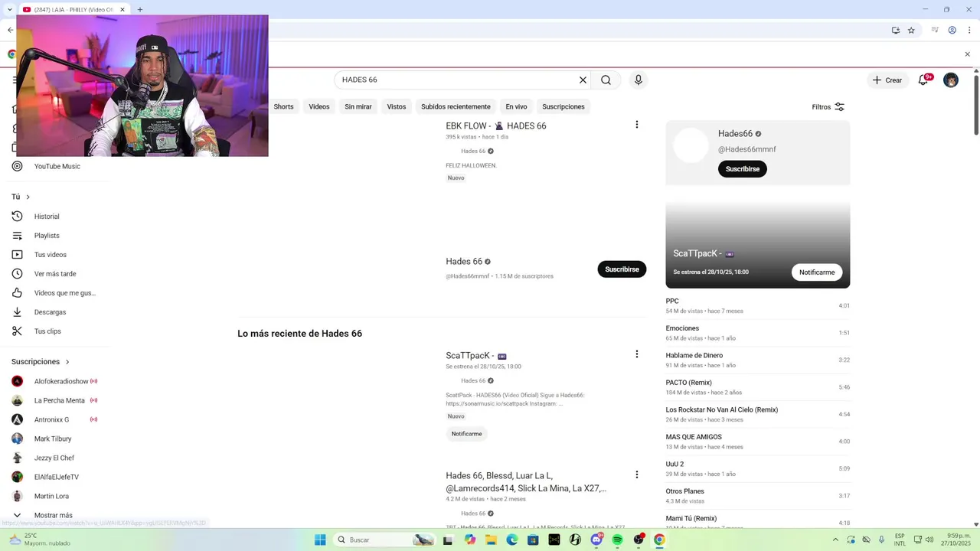The image size is (980, 551).
Task: Subscribe to Hades 66 in the channel result
Action: coord(622,269)
